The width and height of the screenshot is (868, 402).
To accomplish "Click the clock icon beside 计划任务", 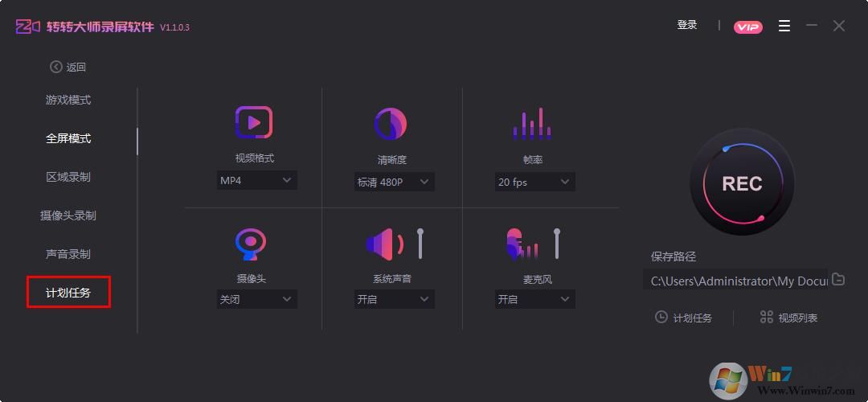I will point(661,318).
